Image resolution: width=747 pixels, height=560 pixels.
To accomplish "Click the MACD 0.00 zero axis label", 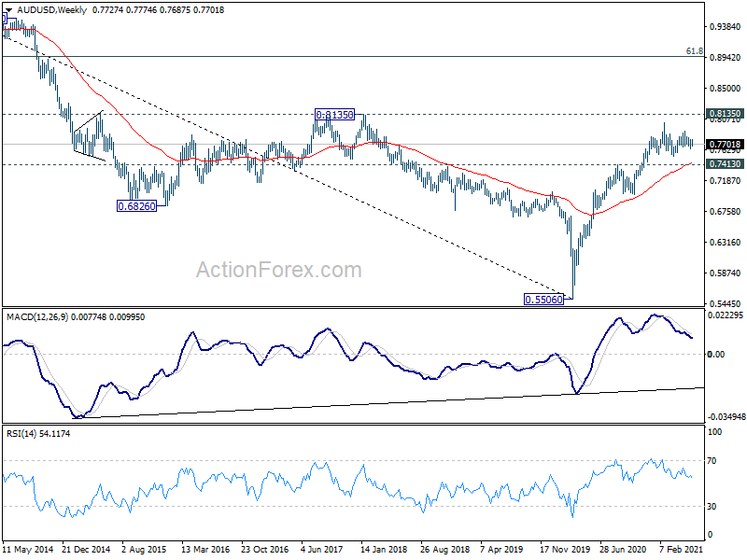I will (x=716, y=355).
